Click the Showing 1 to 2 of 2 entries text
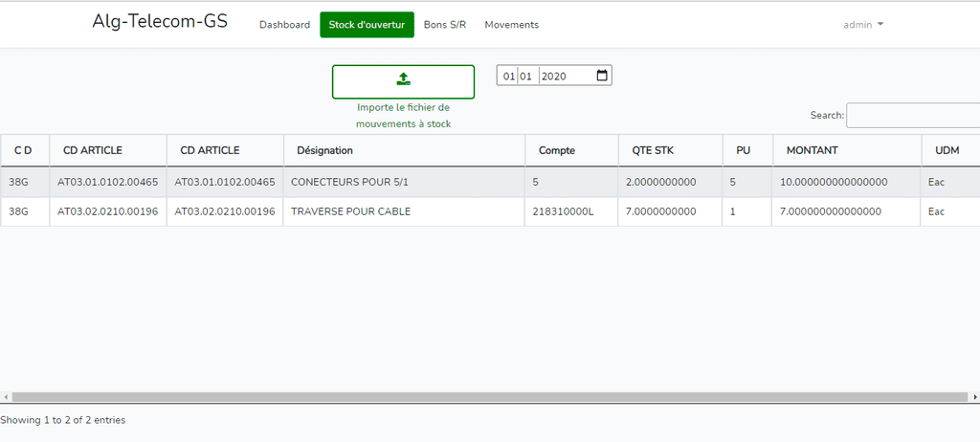 point(62,420)
